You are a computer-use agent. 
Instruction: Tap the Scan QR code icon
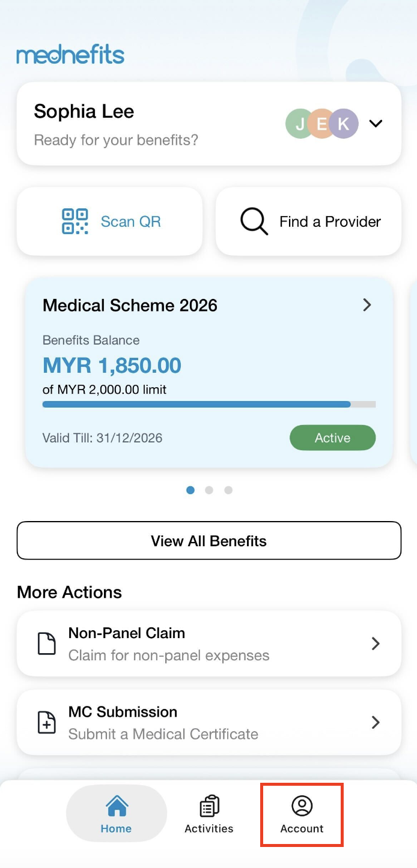(75, 222)
